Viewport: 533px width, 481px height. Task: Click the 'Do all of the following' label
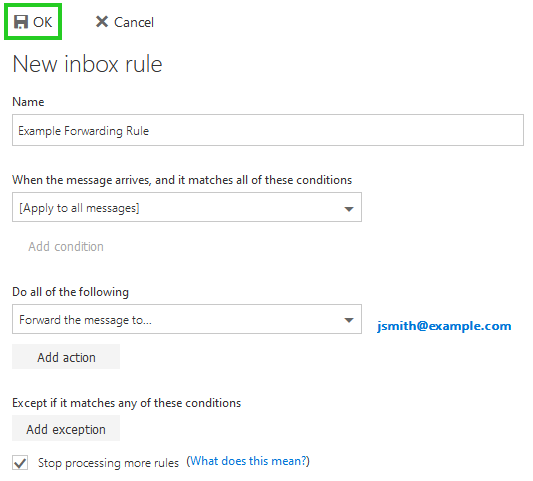click(71, 292)
